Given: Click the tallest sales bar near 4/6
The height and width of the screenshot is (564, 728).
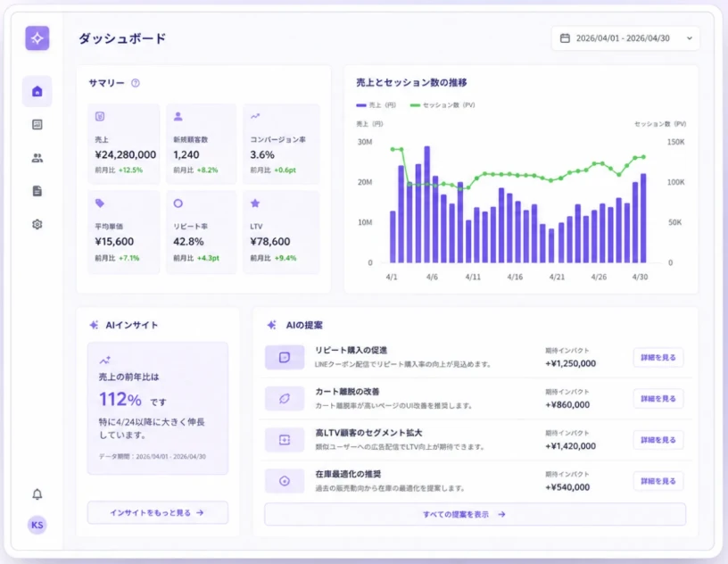Looking at the screenshot, I should 427,204.
